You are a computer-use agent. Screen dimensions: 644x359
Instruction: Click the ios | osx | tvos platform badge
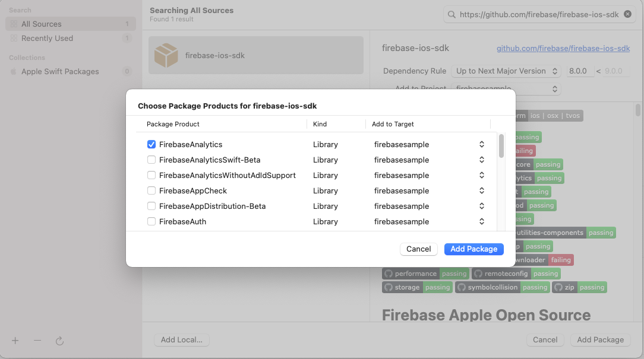pyautogui.click(x=549, y=116)
